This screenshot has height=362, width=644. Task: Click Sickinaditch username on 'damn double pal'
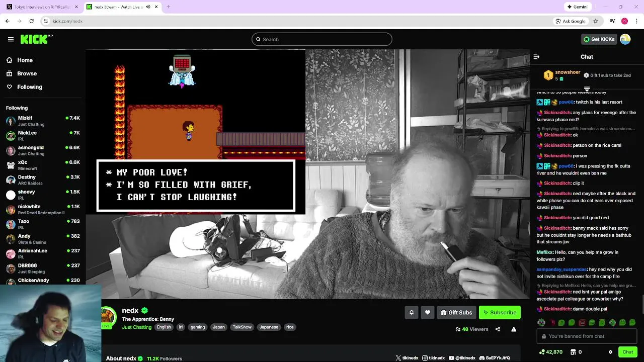[x=557, y=309]
